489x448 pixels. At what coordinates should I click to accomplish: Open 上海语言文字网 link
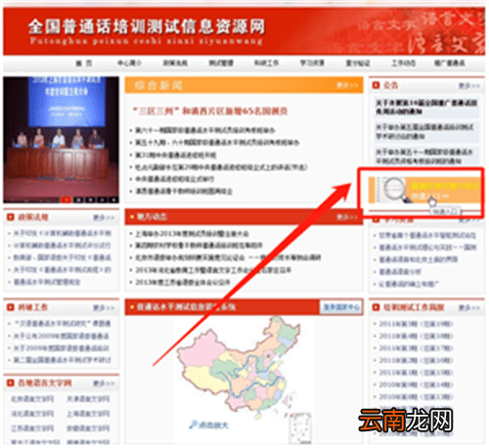point(88,414)
